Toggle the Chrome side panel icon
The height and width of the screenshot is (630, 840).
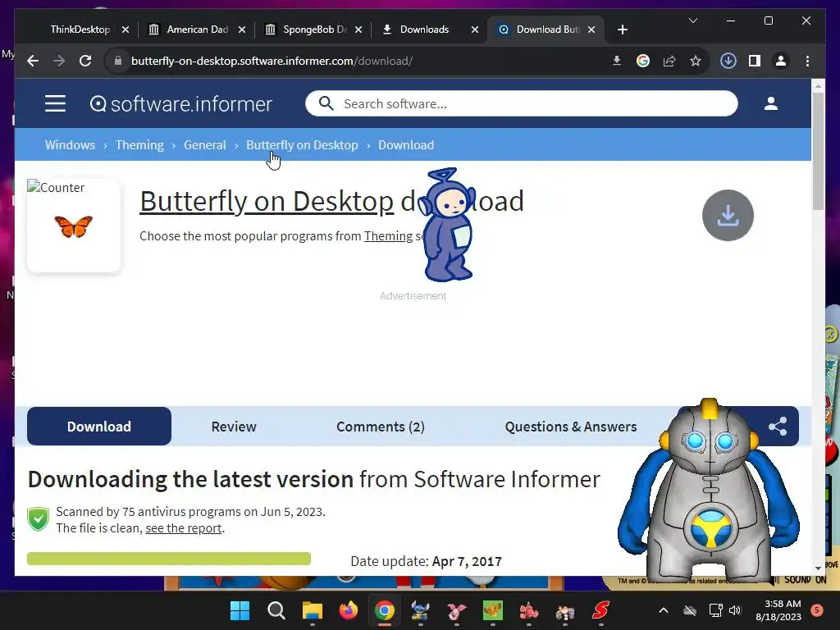coord(755,61)
